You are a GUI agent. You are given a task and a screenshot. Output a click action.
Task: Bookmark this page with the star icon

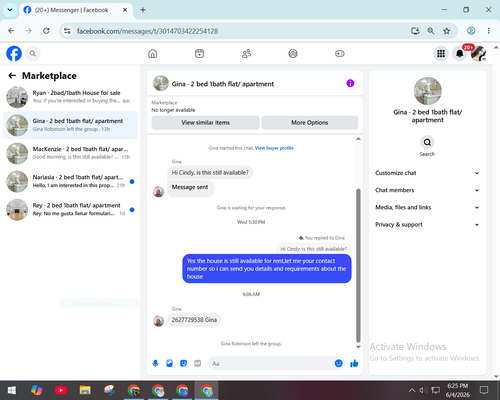[x=447, y=31]
